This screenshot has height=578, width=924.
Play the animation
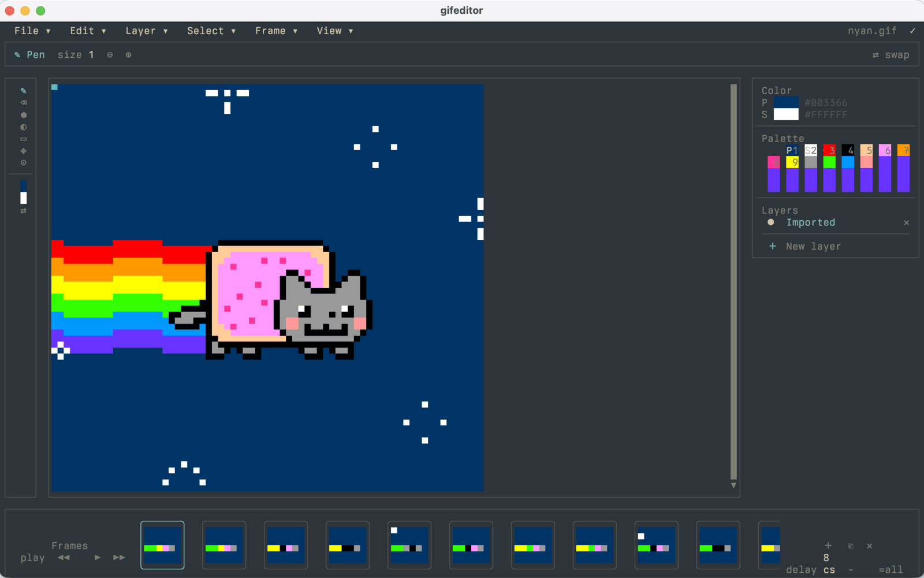(97, 558)
